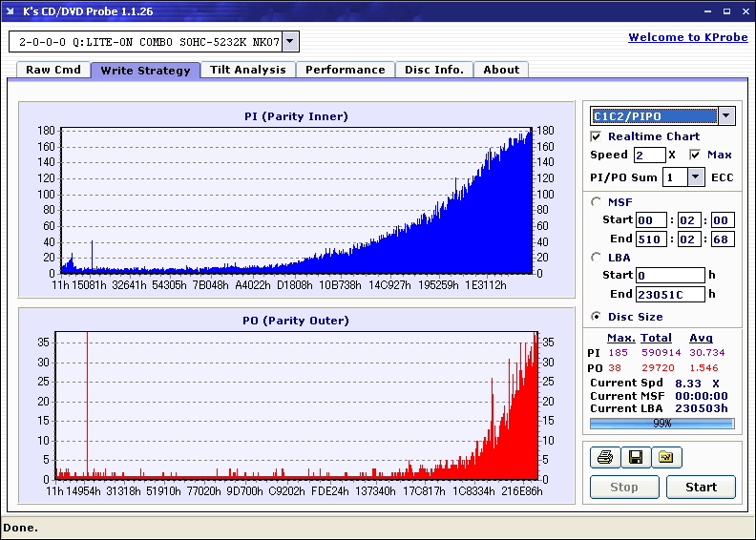Click the MSF Start seconds field

click(x=689, y=220)
